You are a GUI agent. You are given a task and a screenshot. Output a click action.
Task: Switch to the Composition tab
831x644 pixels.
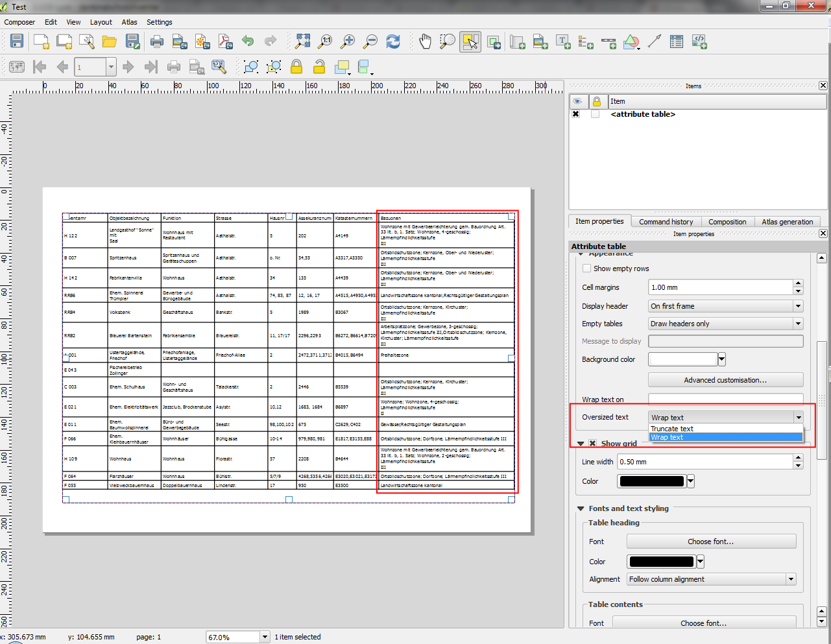727,222
